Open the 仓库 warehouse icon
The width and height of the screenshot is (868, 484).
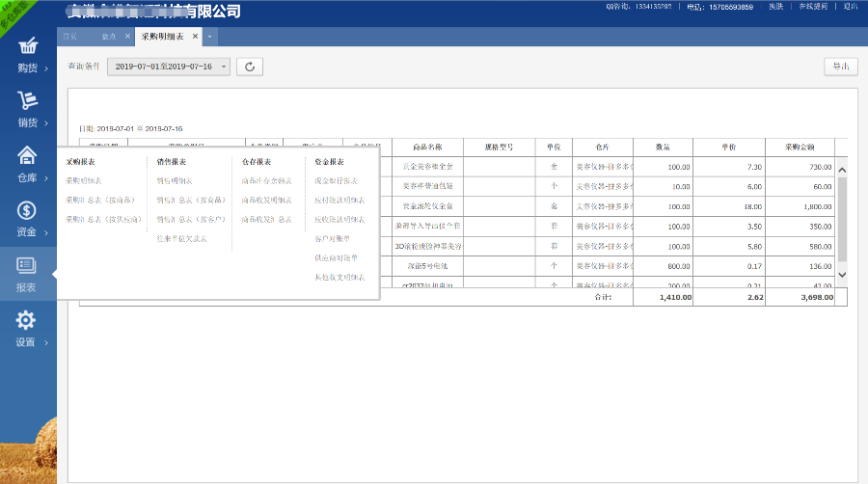tap(28, 156)
